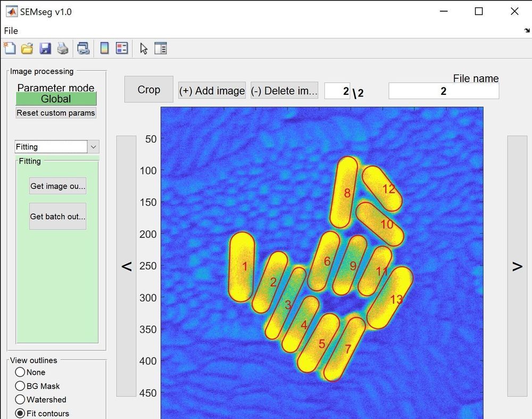Viewport: 532px width, 419px height.
Task: Click the (+) Add image button
Action: pos(212,91)
